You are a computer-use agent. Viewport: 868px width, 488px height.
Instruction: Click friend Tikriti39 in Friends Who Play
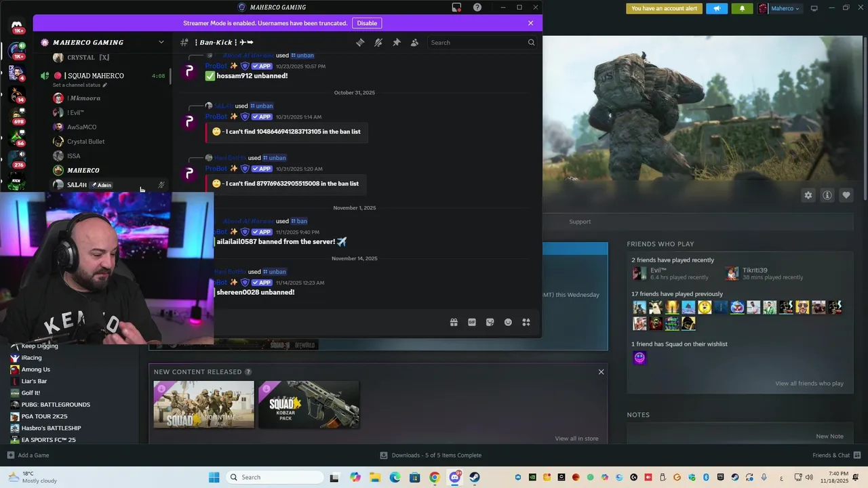tap(764, 273)
